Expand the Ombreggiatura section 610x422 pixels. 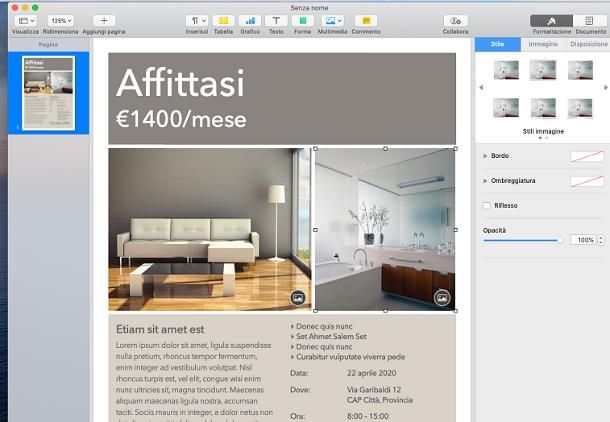pos(485,181)
